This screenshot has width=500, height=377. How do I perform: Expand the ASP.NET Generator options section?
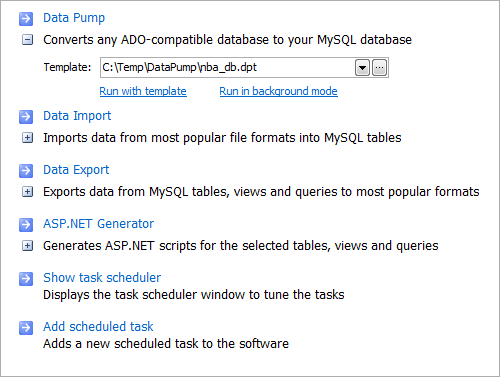[27, 246]
